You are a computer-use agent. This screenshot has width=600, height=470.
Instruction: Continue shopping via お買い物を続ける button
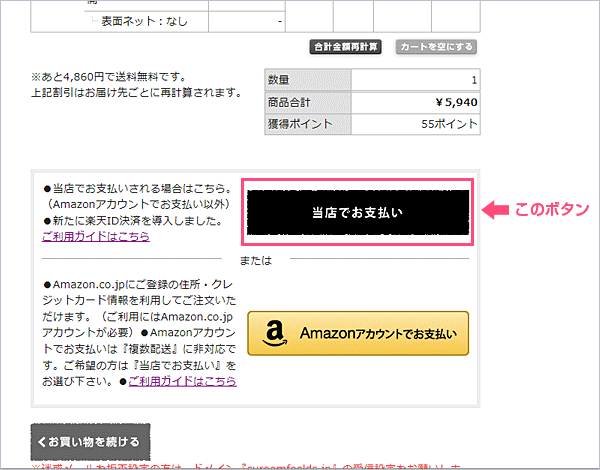point(90,442)
